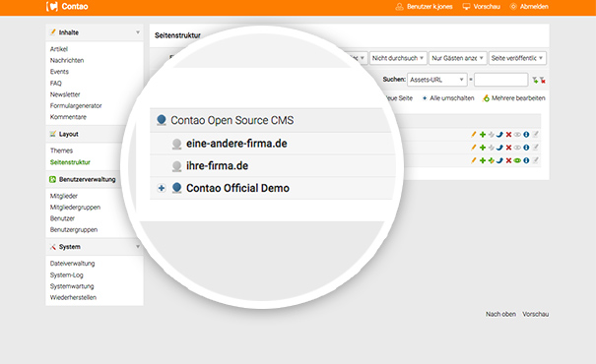Open Nachrichten in the sidebar
The width and height of the screenshot is (596, 364).
click(x=67, y=60)
